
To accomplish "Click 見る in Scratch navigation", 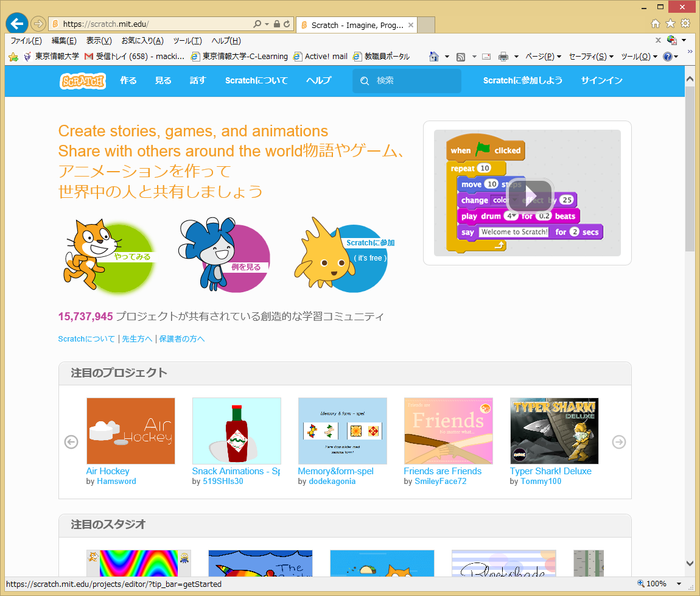I will (x=163, y=81).
